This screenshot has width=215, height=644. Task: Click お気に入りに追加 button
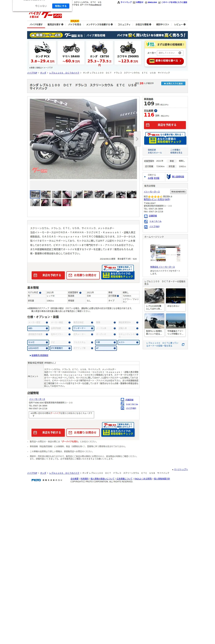pos(173,83)
